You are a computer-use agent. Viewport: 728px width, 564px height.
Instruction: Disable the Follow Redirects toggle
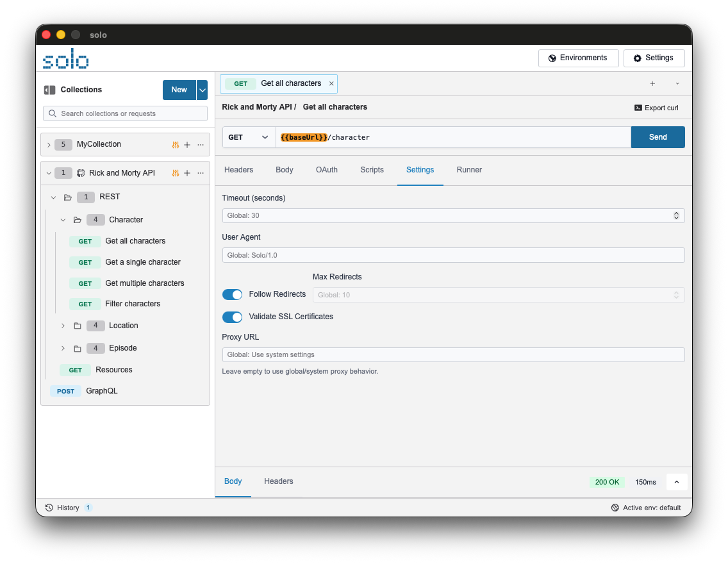(x=232, y=294)
